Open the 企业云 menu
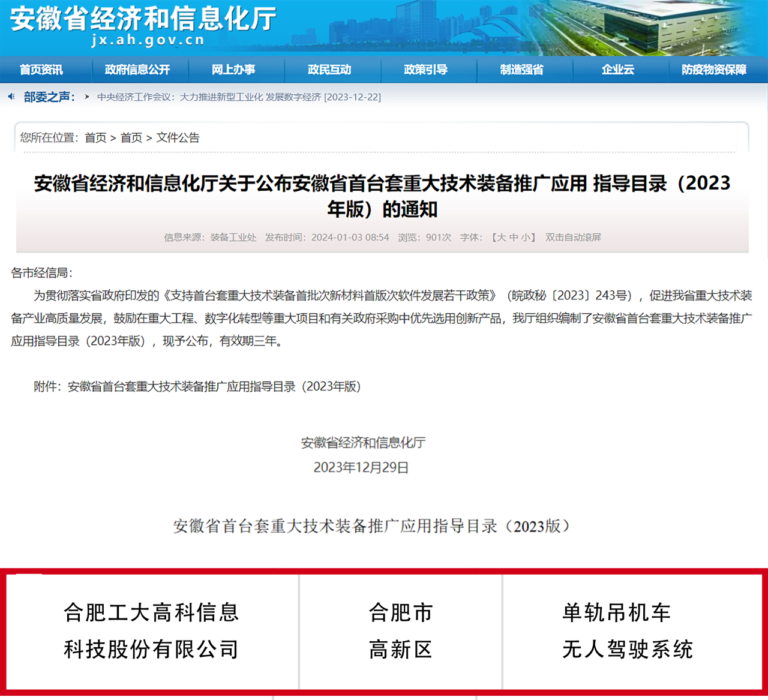This screenshot has height=700, width=768. 618,70
